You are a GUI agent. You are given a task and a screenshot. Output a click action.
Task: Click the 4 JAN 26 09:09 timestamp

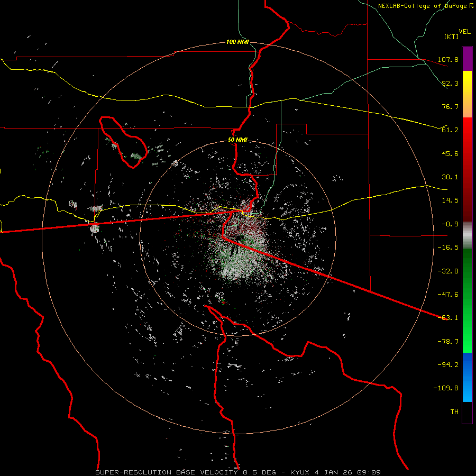(347, 472)
